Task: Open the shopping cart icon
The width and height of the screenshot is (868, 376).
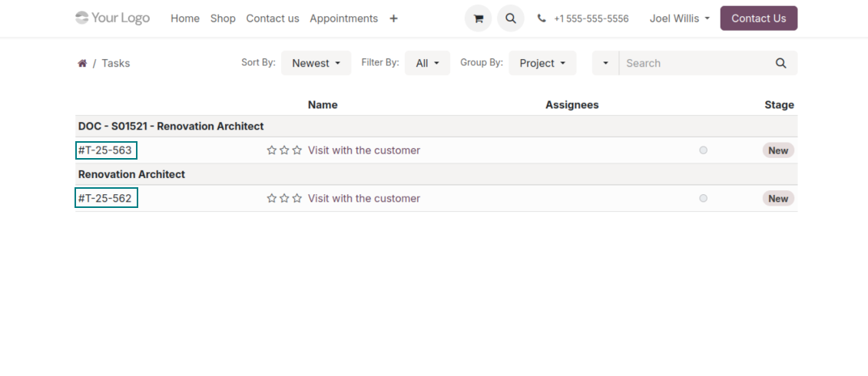Action: [478, 18]
